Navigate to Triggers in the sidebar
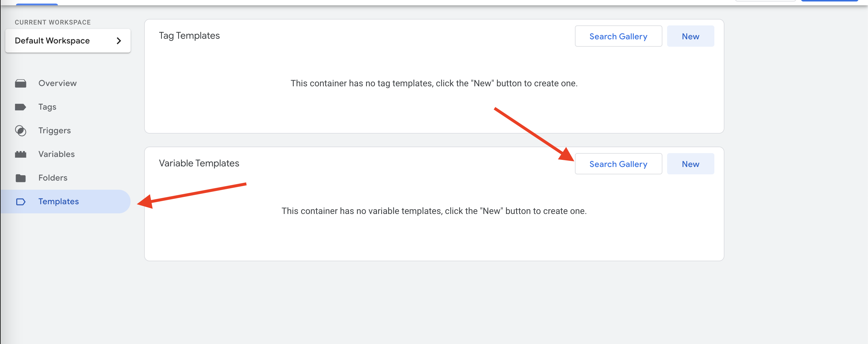This screenshot has width=868, height=344. 54,130
